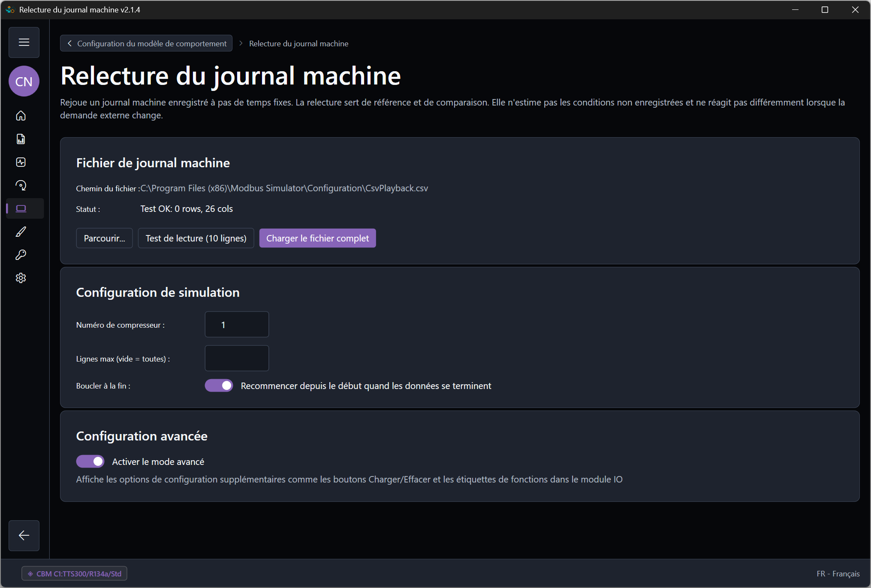The width and height of the screenshot is (871, 588).
Task: Open the paintbrush icon in sidebar
Action: [x=21, y=232]
